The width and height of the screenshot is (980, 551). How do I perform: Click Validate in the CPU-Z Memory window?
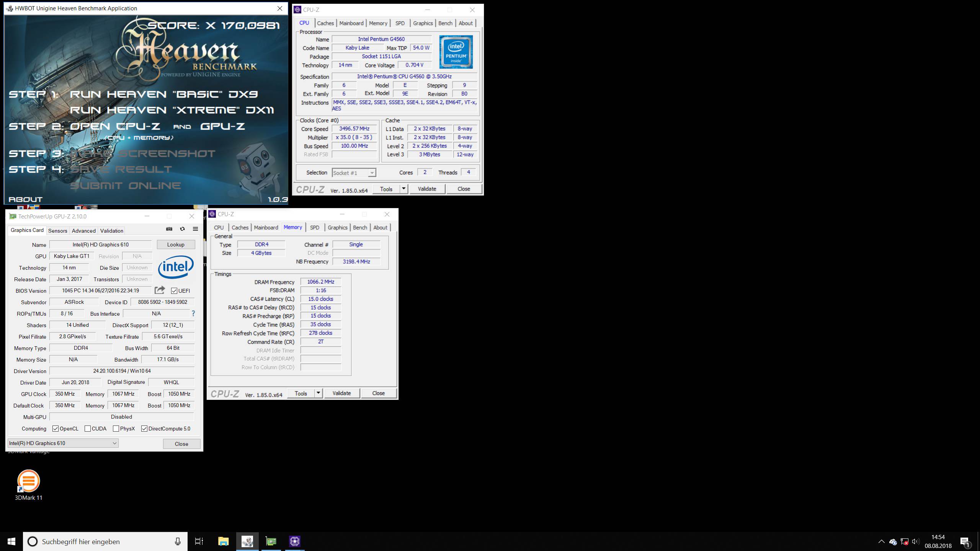coord(341,393)
